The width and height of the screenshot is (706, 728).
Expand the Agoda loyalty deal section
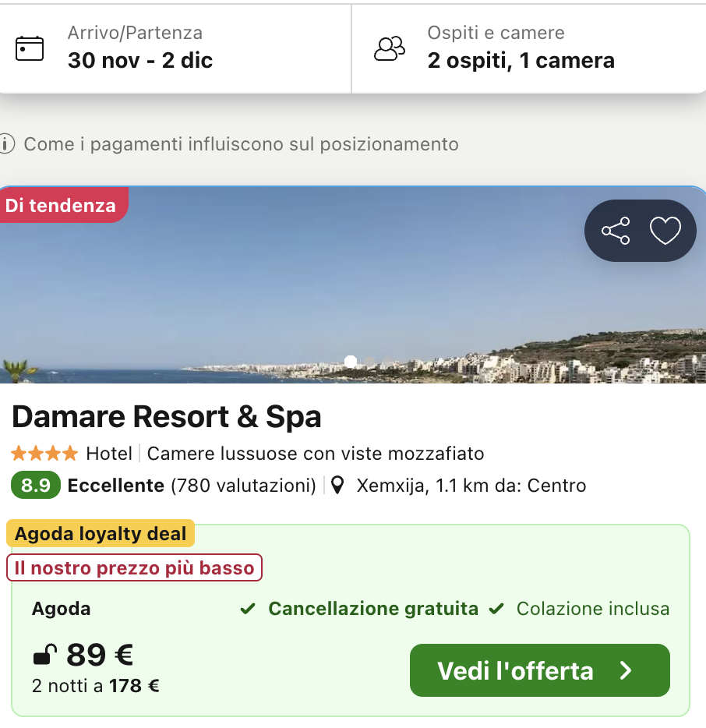click(100, 533)
